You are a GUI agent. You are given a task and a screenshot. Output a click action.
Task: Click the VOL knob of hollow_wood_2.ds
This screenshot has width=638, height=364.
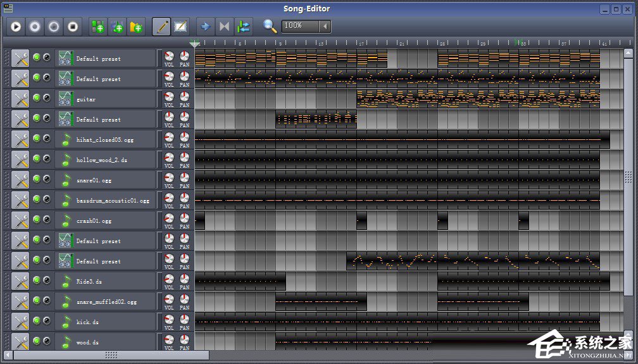[169, 158]
